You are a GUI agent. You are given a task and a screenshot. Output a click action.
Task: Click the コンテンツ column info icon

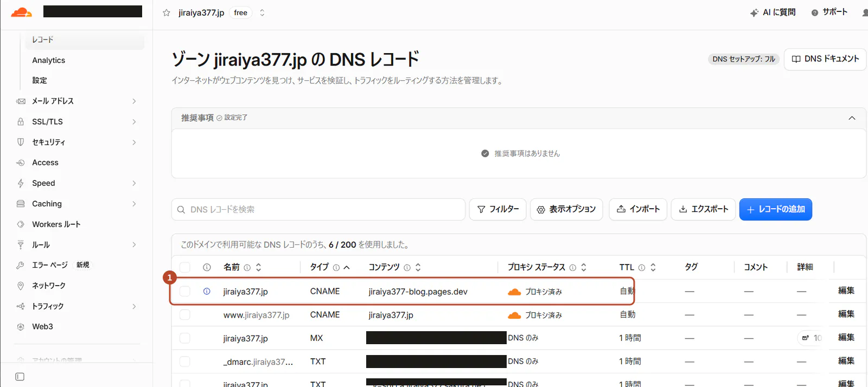pyautogui.click(x=407, y=268)
